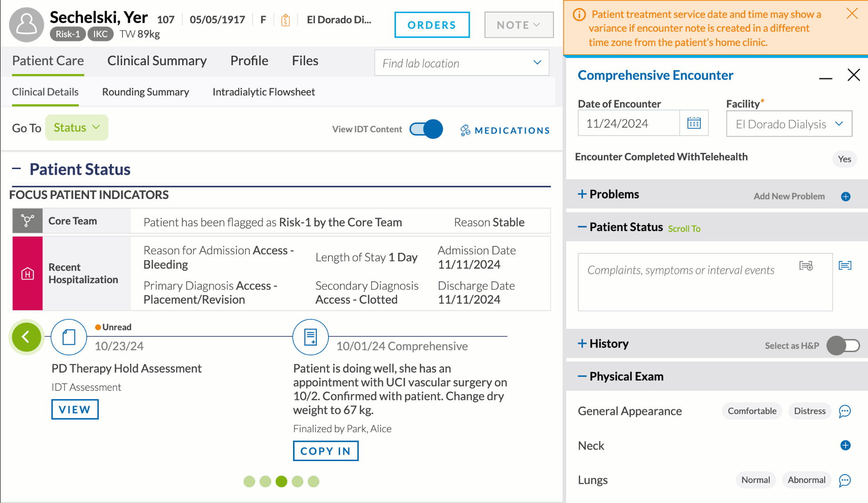
Task: Select Rounding Summary subtab
Action: coord(145,92)
